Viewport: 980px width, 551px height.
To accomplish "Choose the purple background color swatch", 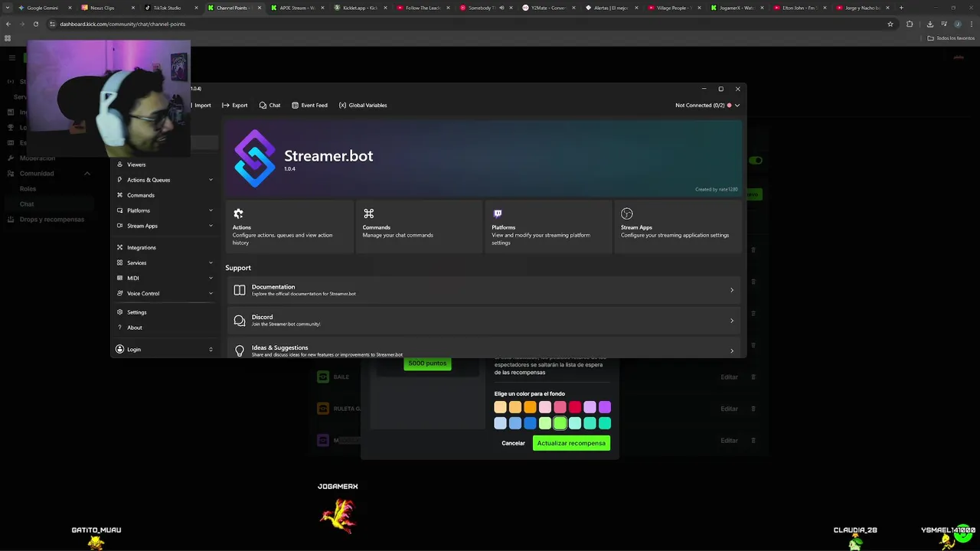I will coord(605,407).
